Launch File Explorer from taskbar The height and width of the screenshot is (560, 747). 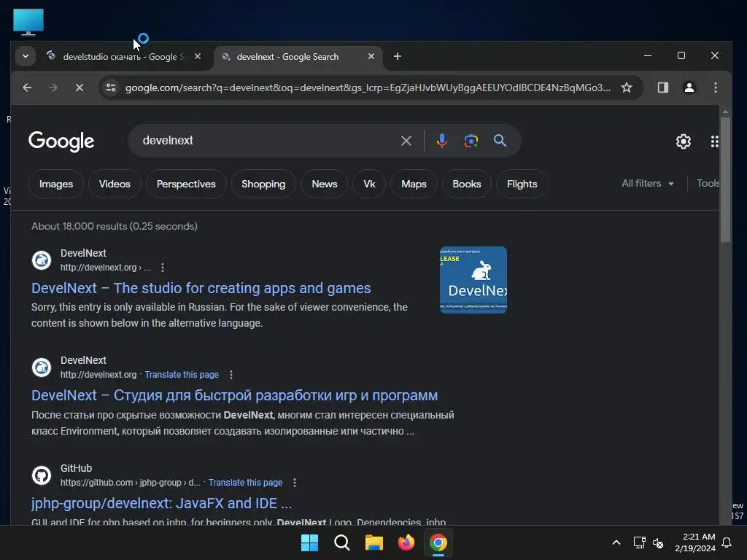tap(374, 542)
